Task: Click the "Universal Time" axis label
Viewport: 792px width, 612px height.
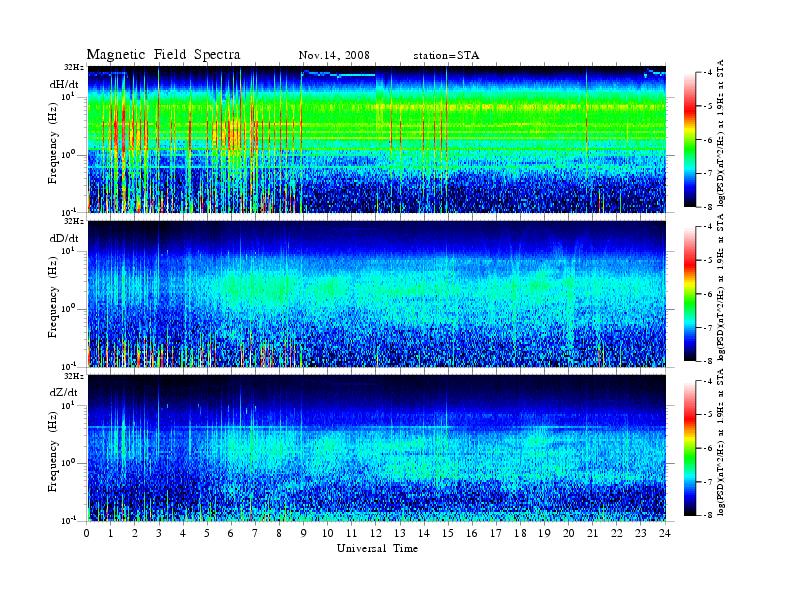Action: point(377,548)
